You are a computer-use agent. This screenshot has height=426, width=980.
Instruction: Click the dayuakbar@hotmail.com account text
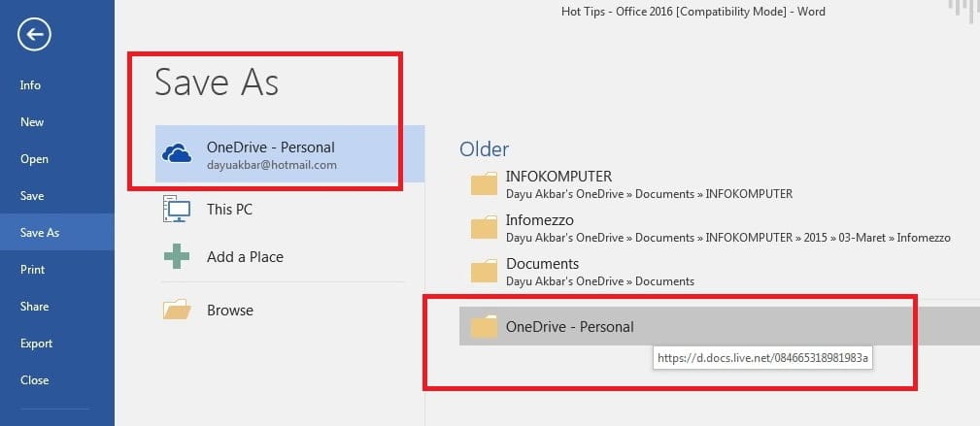coord(272,166)
